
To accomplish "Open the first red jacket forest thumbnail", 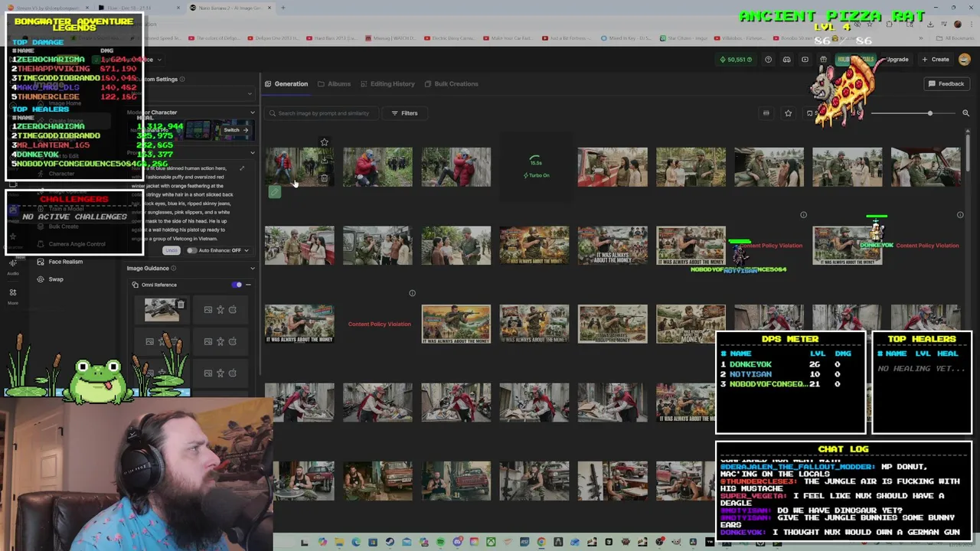I will click(299, 167).
